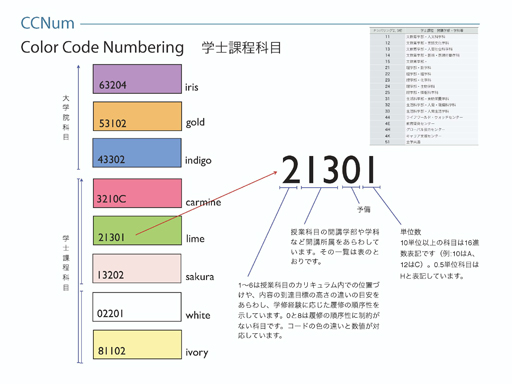512x384 pixels.
Task: Select the carmine pink swatch 3210C
Action: 137,193
